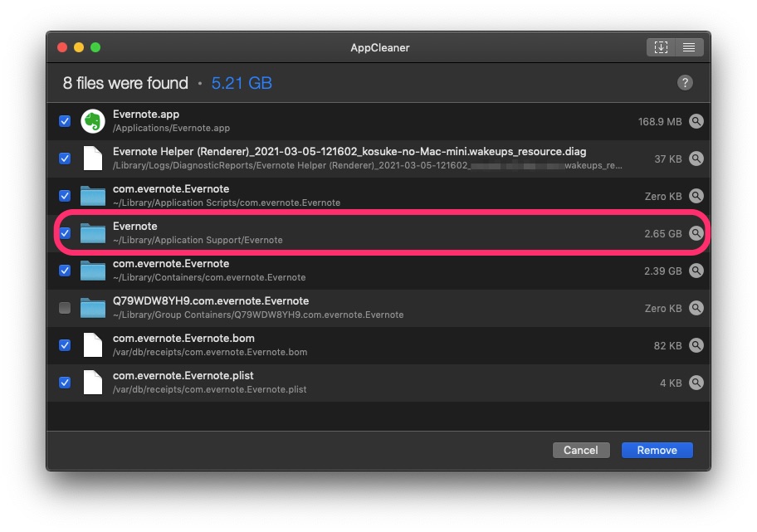757x532 pixels.
Task: Reveal Application Support/Evernote folder via magnifier icon
Action: (x=696, y=233)
